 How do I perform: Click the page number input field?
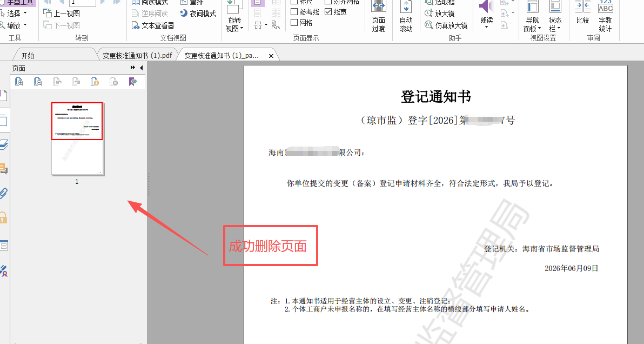[83, 3]
